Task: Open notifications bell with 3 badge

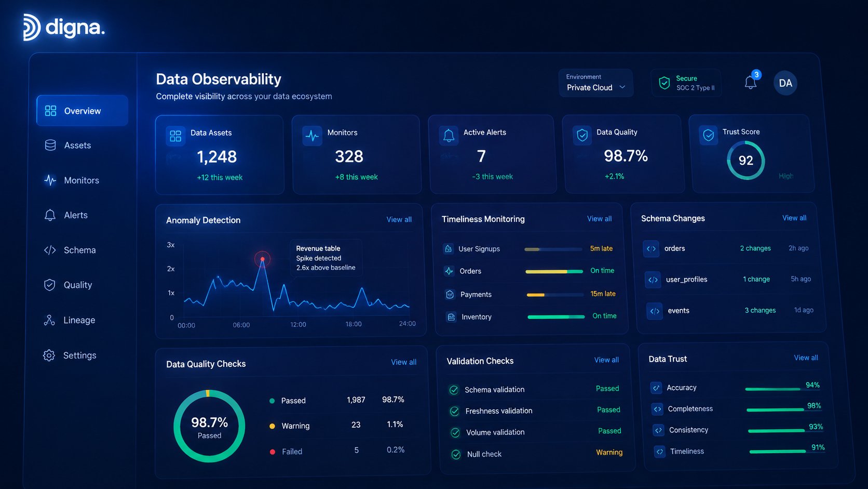Action: [751, 82]
